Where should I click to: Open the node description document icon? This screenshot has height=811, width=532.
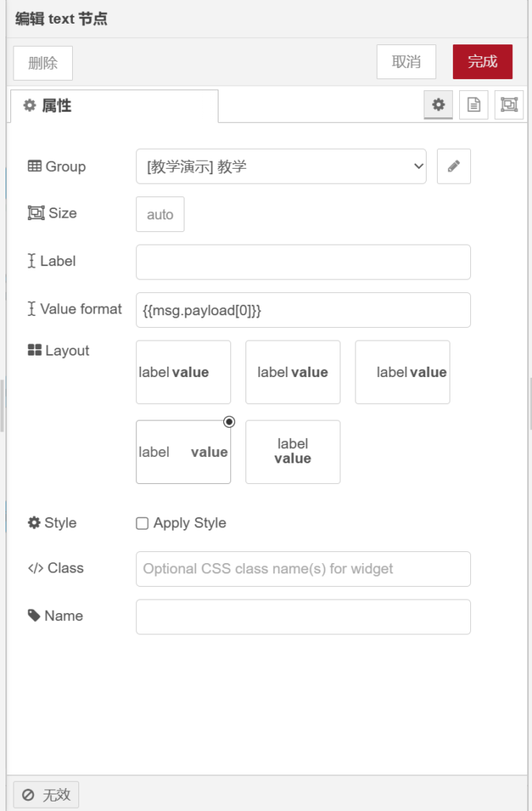pyautogui.click(x=473, y=105)
